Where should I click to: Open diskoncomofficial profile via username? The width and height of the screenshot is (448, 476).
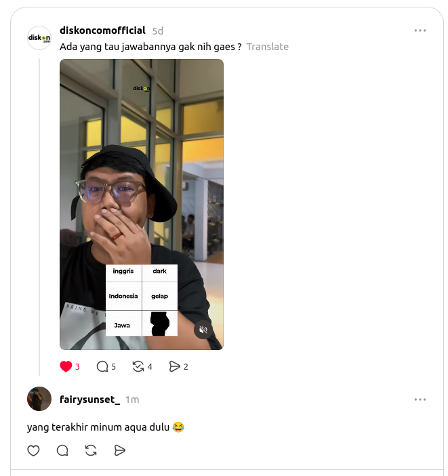point(103,30)
